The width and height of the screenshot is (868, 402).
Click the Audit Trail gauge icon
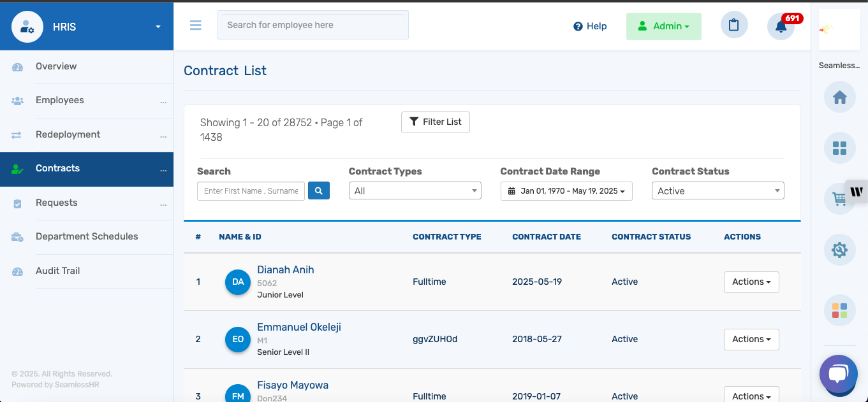17,271
